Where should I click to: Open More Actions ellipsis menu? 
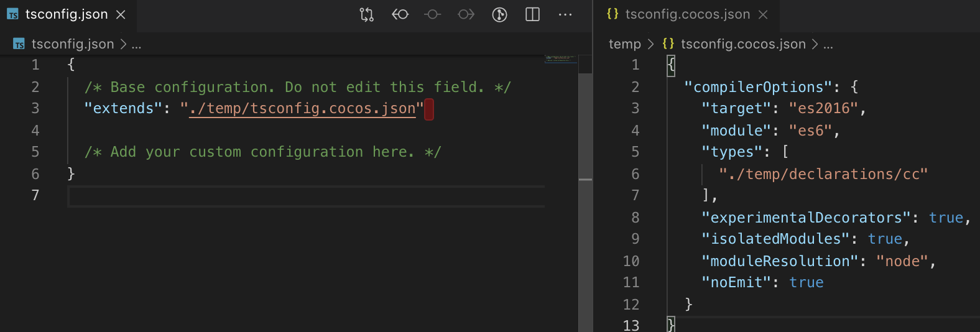pos(565,14)
